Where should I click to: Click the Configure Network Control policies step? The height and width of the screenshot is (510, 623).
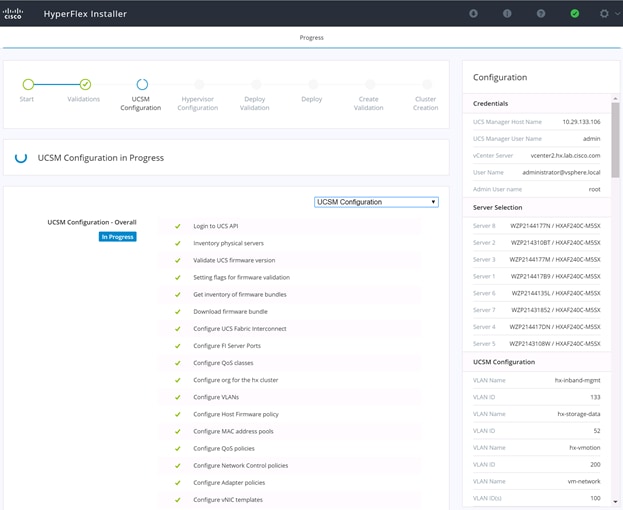tap(240, 466)
